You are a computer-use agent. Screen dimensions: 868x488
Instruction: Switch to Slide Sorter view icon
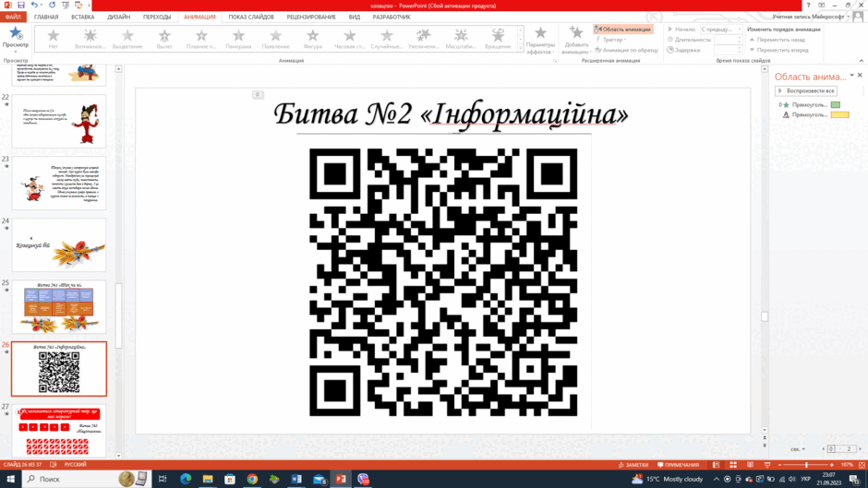733,465
